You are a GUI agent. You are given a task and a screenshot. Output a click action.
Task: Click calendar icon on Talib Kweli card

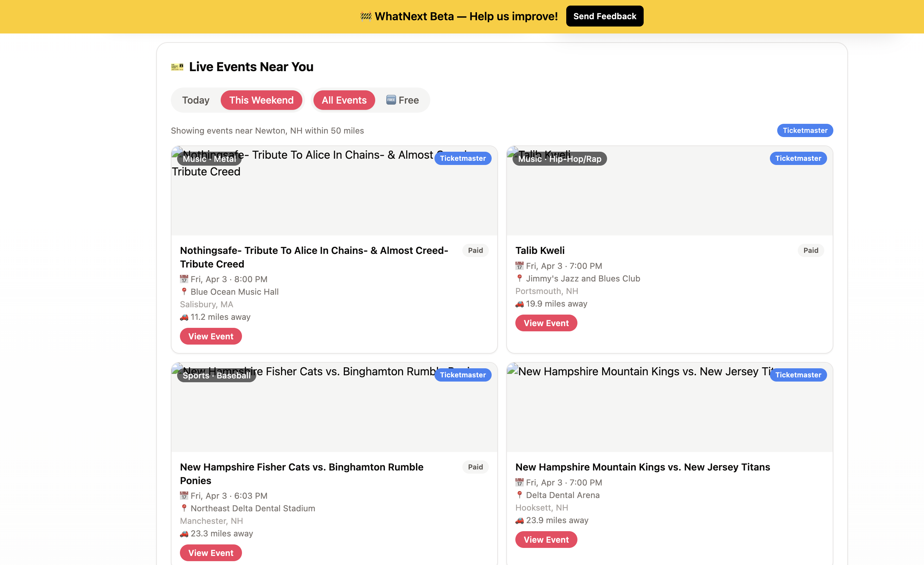(x=519, y=266)
